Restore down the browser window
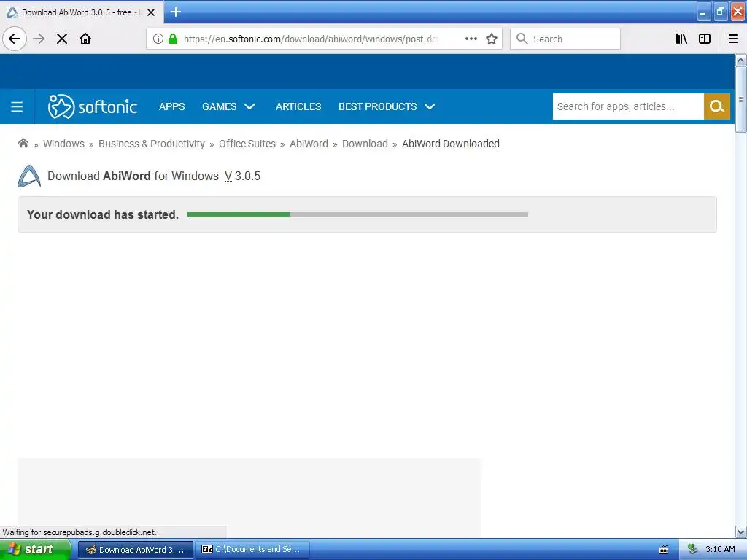This screenshot has width=747, height=560. pos(720,12)
